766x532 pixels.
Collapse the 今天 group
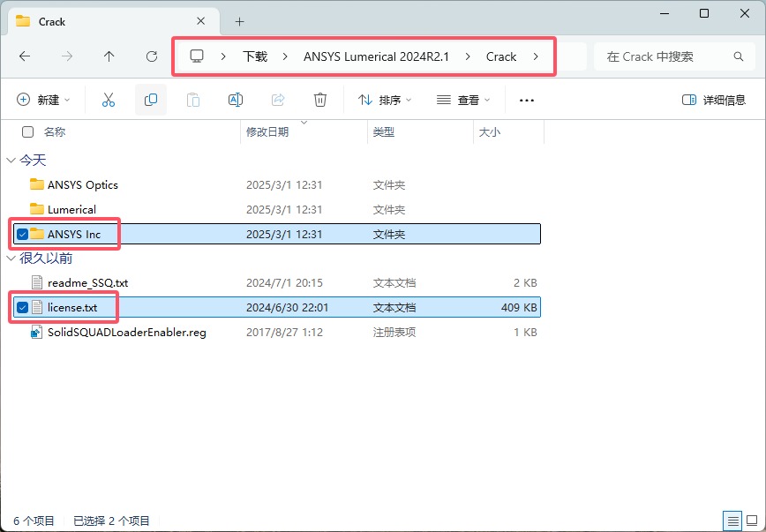tap(11, 161)
